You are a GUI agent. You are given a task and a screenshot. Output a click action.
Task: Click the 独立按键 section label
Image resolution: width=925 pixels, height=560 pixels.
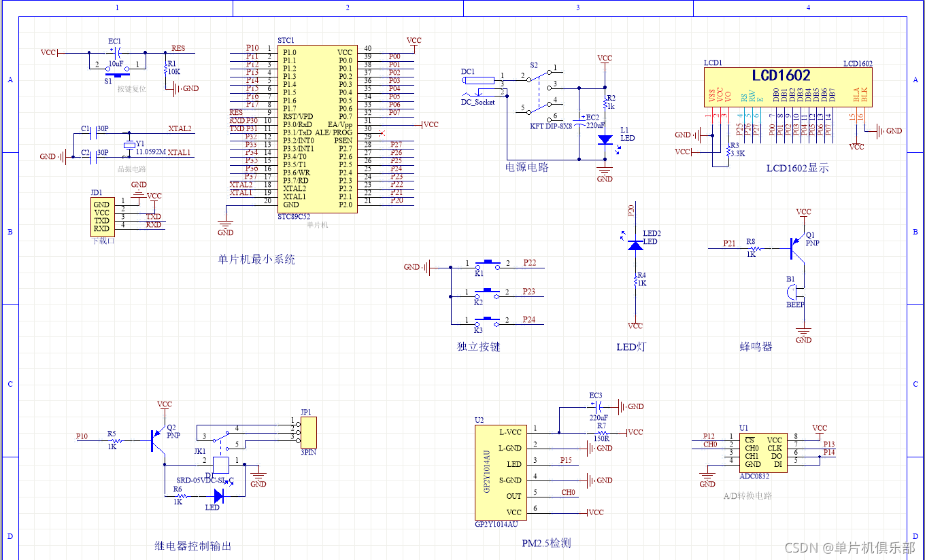(479, 347)
